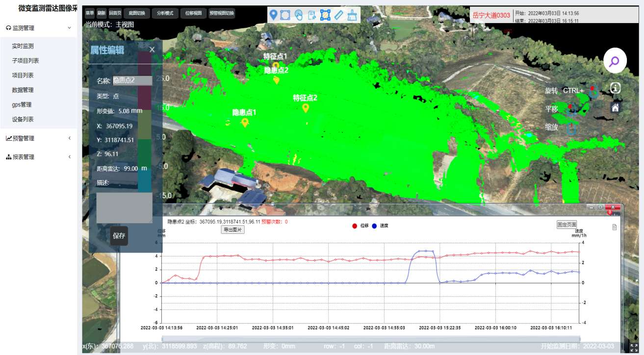Expand the 预警管理 menu section
The height and width of the screenshot is (355, 644).
[38, 138]
